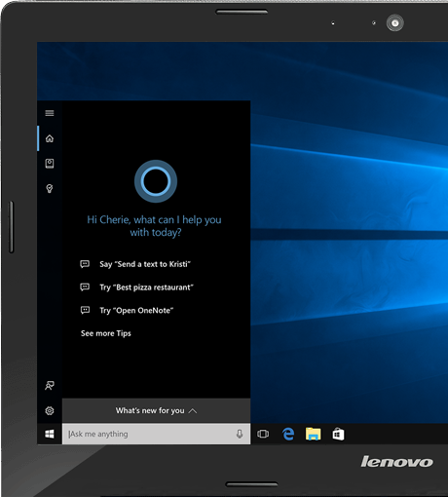Click the "Ask me anything" search field

(156, 434)
